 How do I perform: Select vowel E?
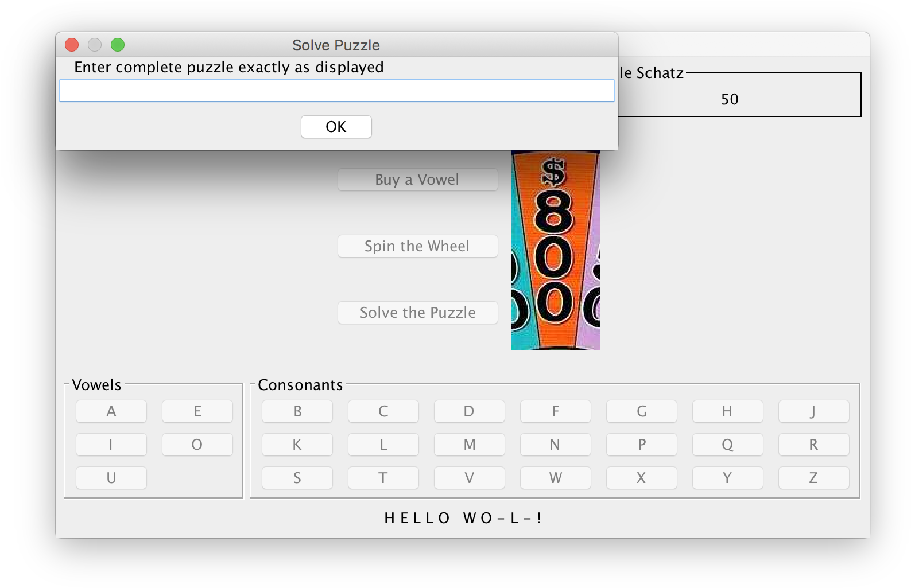point(197,411)
